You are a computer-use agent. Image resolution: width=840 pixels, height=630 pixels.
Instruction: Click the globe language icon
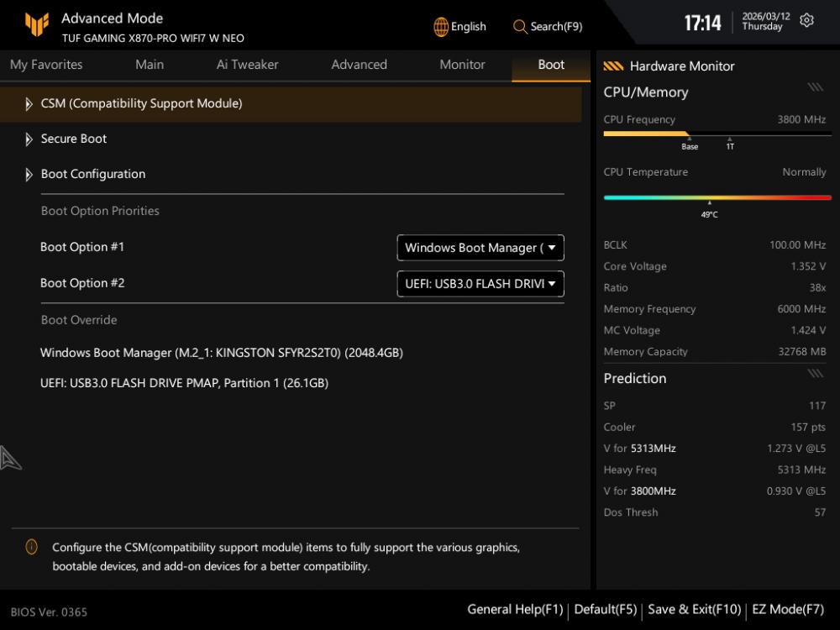point(441,27)
